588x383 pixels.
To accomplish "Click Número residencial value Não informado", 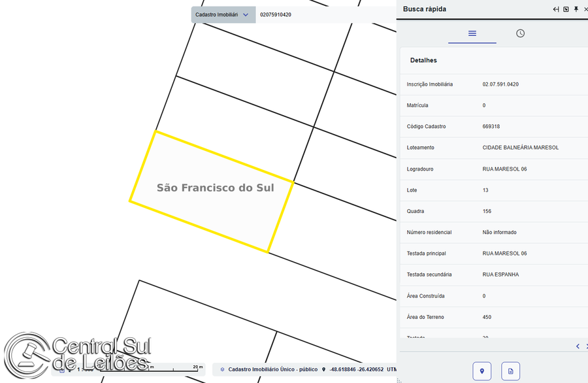I will (499, 232).
